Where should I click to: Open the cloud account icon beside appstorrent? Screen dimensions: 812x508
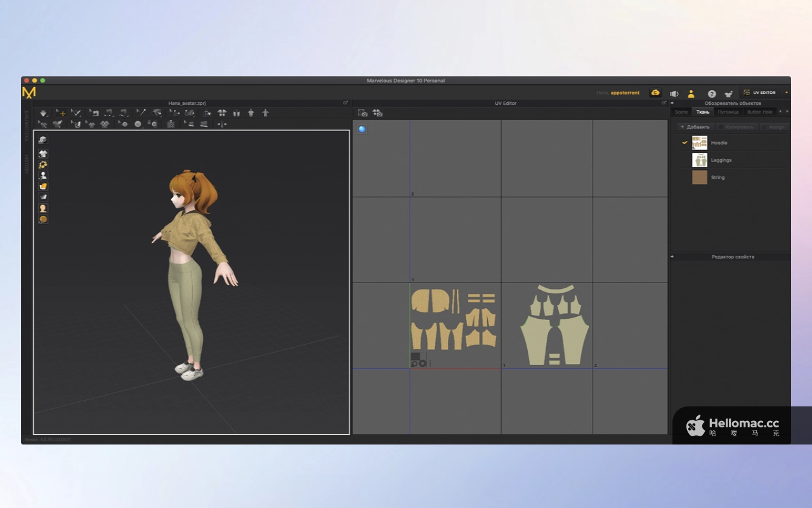tap(655, 93)
